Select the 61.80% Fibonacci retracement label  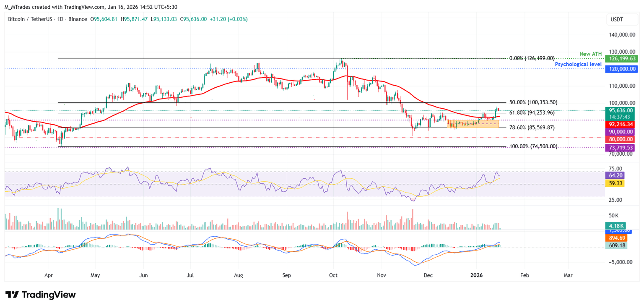coord(532,113)
